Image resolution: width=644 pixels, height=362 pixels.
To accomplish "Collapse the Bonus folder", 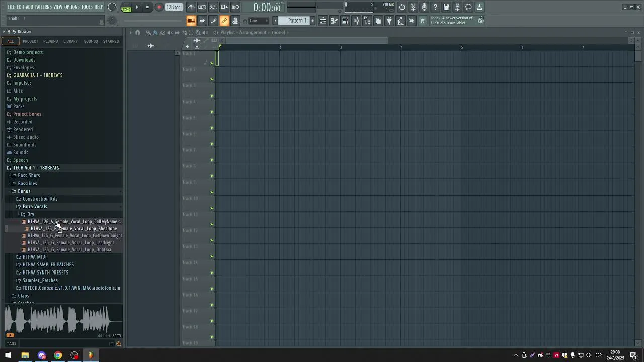I will click(x=24, y=191).
